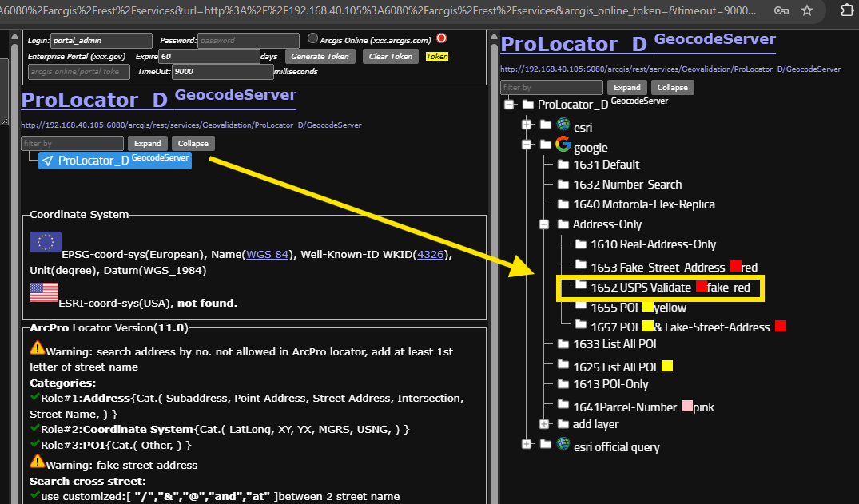
Task: Click the esri globe icon in the tree
Action: pyautogui.click(x=563, y=125)
